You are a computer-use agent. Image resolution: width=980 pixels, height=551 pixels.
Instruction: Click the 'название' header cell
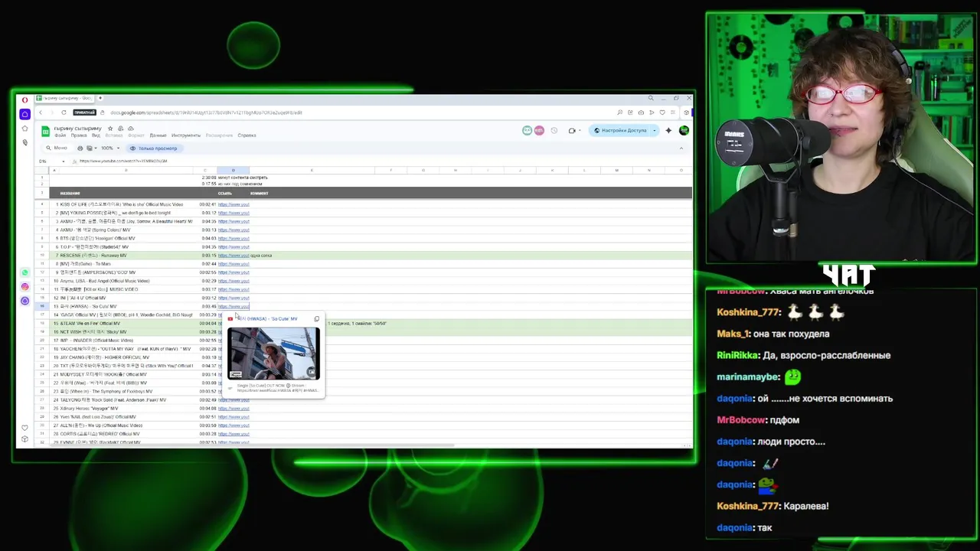(126, 193)
